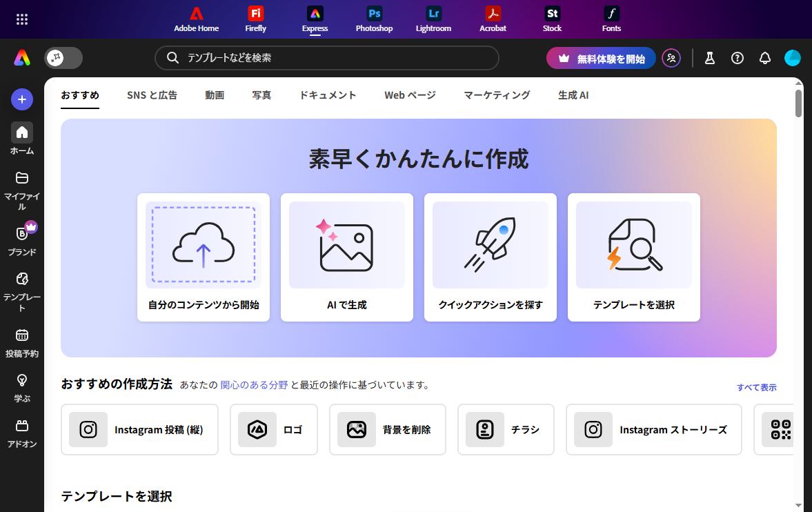Click the すべて表示 link
The image size is (812, 512).
click(x=756, y=387)
